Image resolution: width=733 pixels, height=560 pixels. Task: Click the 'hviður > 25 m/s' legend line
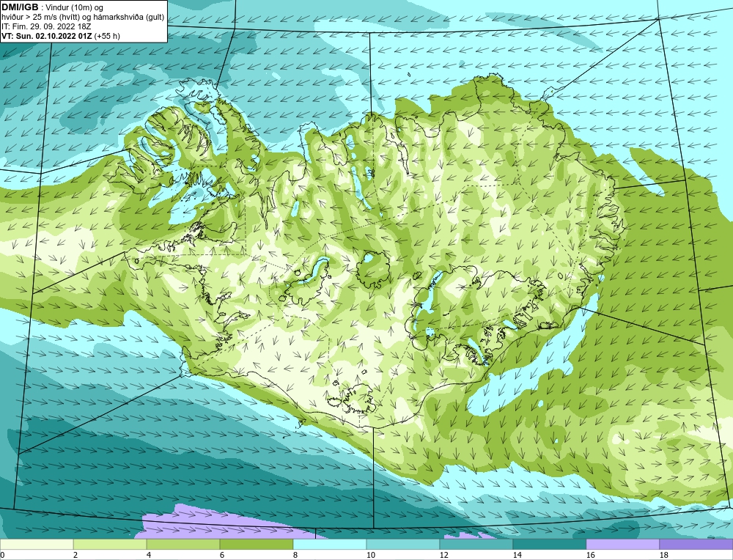[x=83, y=18]
